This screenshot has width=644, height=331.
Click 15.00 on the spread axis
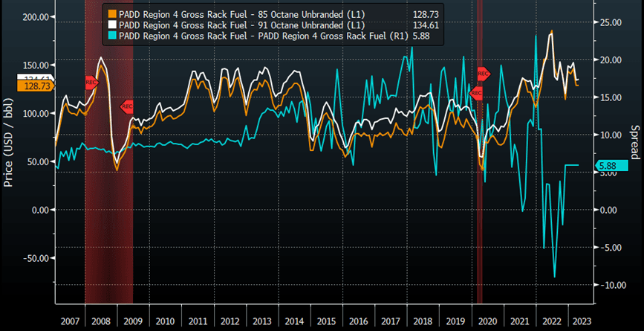(x=611, y=97)
